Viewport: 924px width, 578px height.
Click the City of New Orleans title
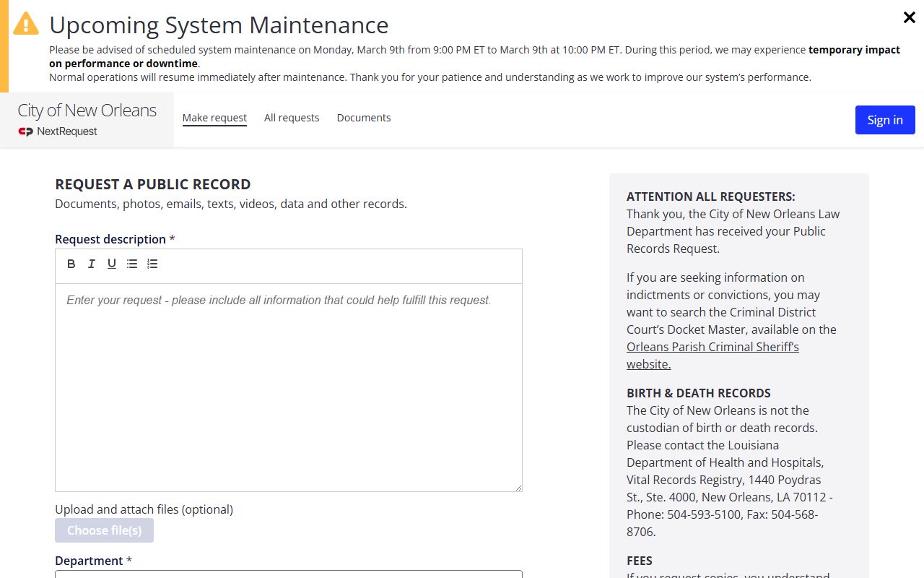[x=87, y=111]
